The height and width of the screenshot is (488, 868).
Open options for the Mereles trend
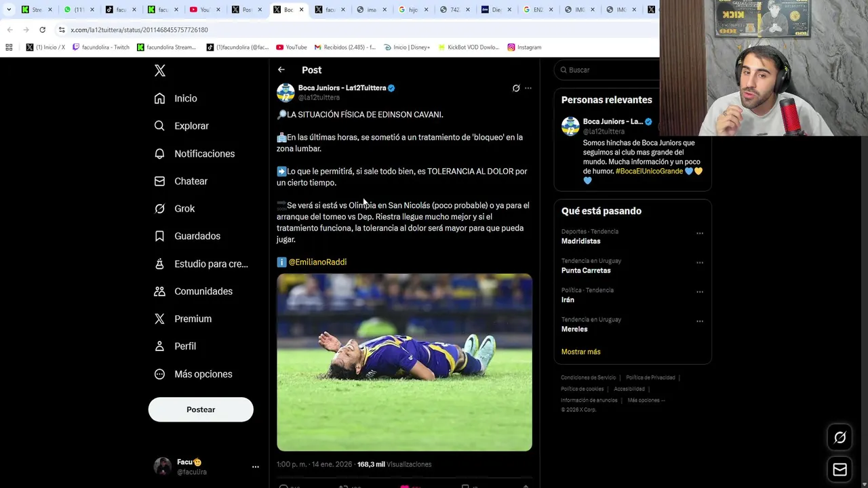pyautogui.click(x=700, y=321)
